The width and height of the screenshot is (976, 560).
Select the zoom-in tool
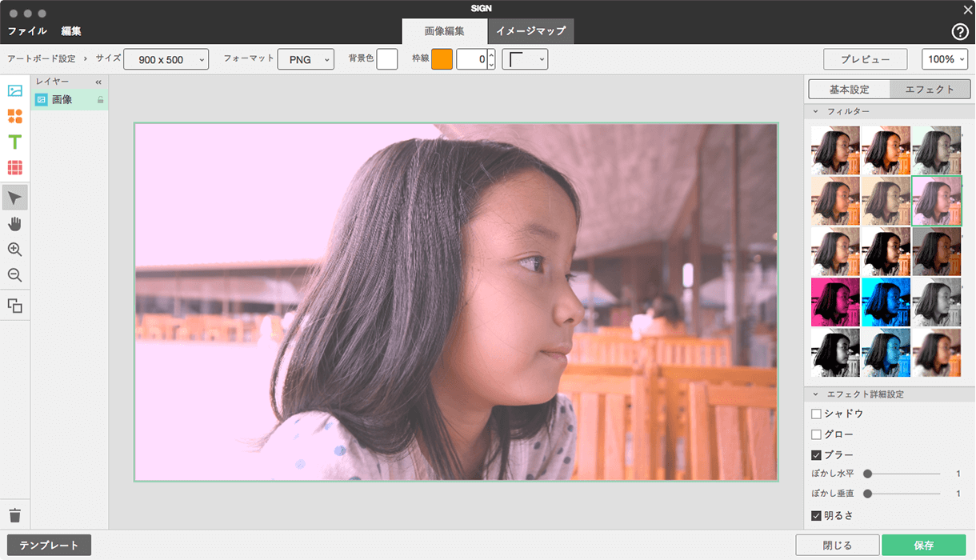point(14,250)
